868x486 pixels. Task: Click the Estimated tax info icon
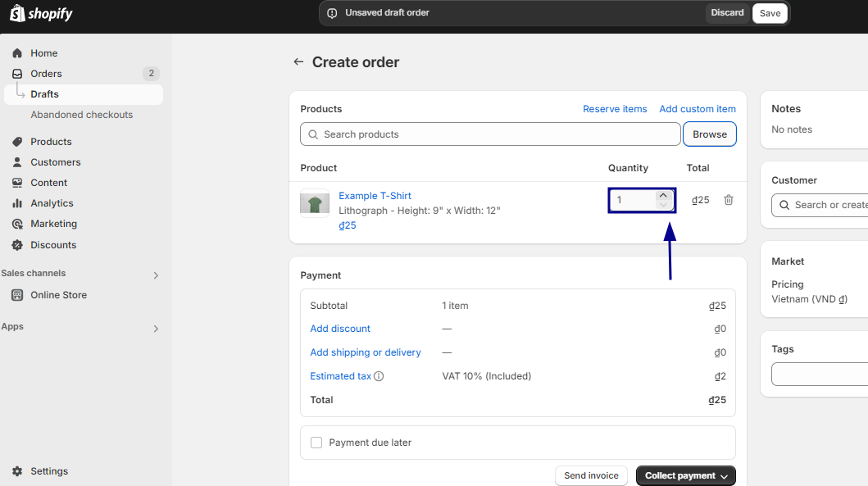[x=379, y=376]
